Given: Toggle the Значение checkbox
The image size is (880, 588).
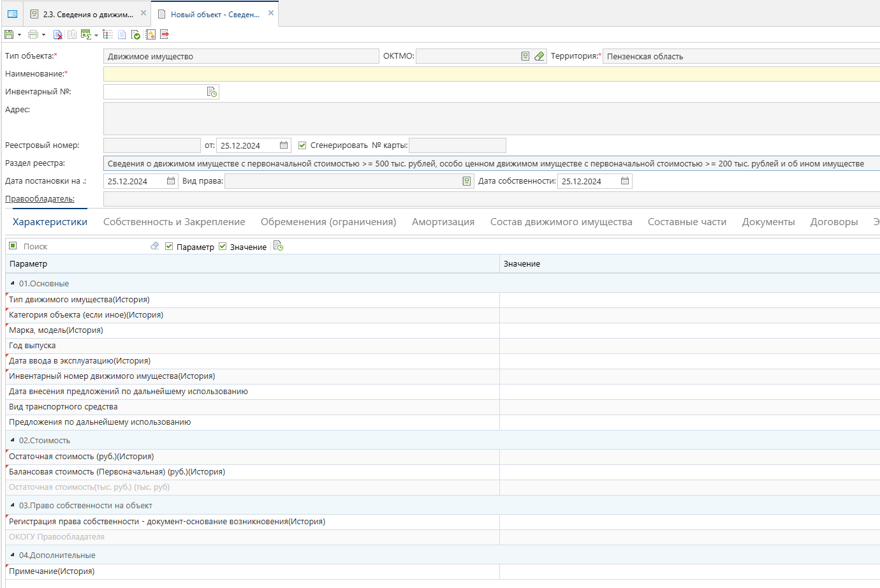Looking at the screenshot, I should point(223,246).
